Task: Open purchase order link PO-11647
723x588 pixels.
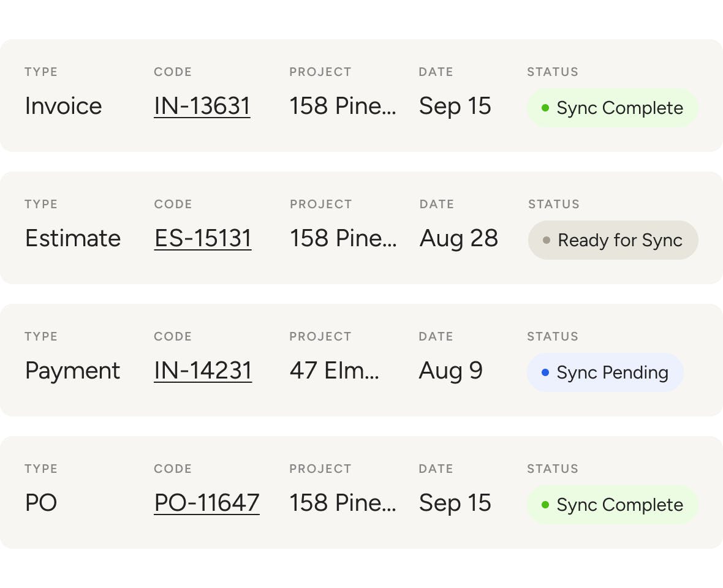Action: click(x=206, y=503)
